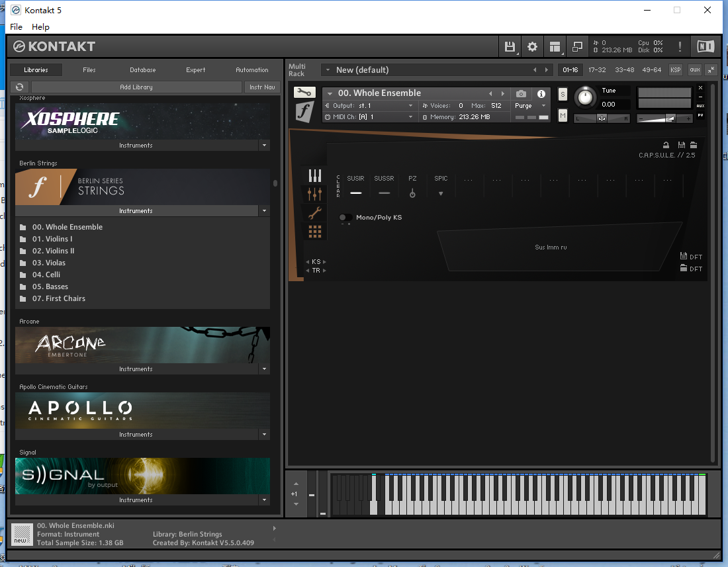Click the instrument info (i) icon
The image size is (728, 567).
tap(540, 93)
